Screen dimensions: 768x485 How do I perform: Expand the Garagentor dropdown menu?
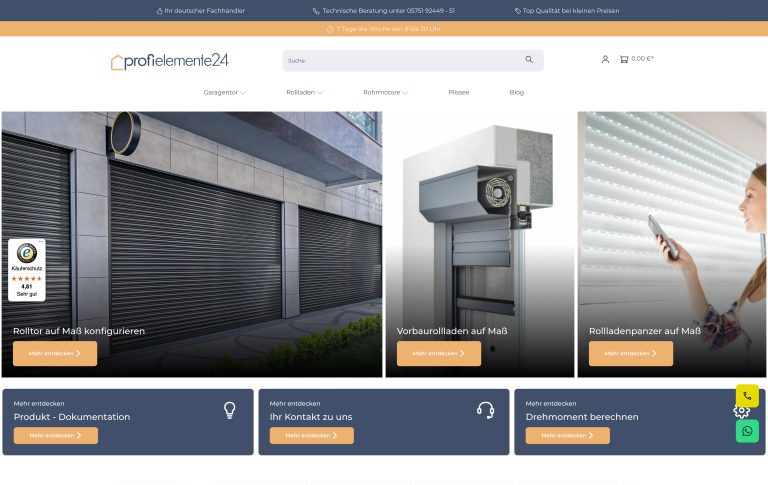(225, 92)
